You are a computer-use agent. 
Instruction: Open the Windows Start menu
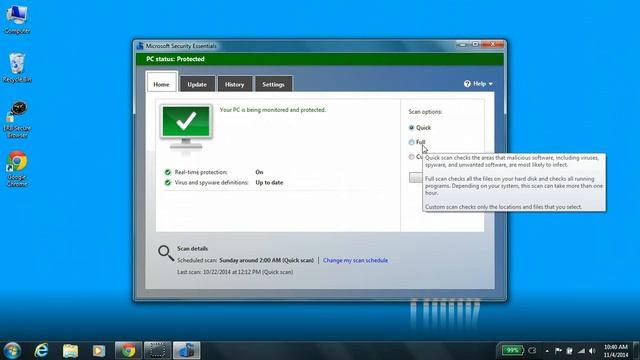(x=12, y=351)
